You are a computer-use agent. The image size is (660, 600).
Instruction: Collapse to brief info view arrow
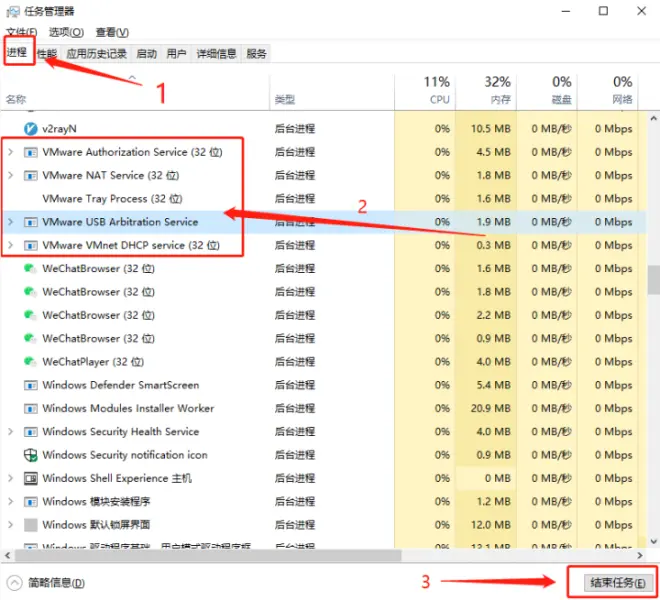[x=14, y=583]
